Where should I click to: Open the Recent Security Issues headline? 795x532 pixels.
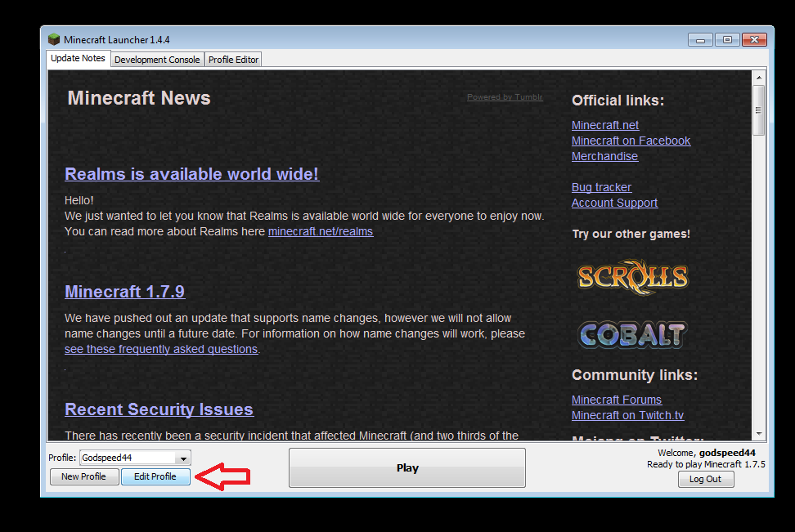(159, 409)
